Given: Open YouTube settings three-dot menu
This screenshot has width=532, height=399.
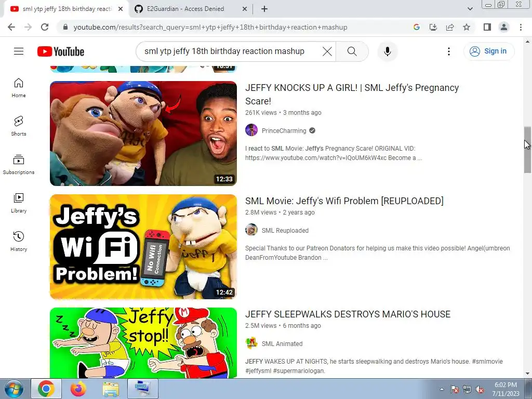Looking at the screenshot, I should [449, 51].
